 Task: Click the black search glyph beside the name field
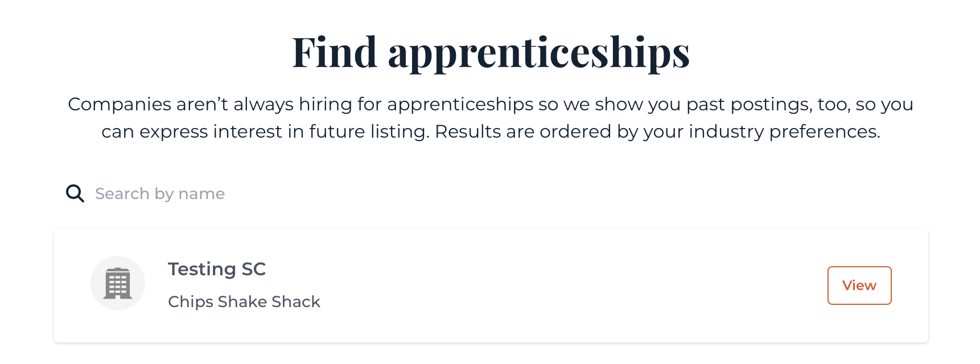pos(75,193)
